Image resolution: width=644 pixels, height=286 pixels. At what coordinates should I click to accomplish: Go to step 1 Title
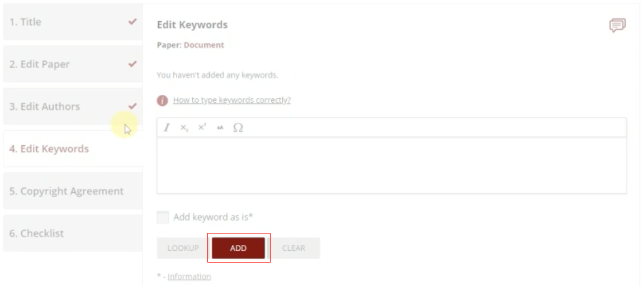(x=73, y=22)
